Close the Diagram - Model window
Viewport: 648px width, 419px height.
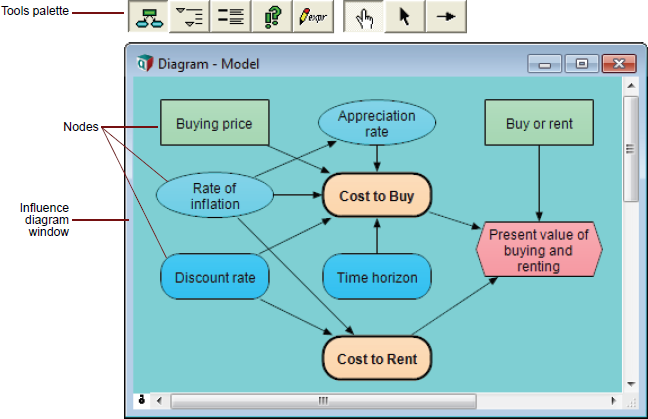tap(619, 64)
